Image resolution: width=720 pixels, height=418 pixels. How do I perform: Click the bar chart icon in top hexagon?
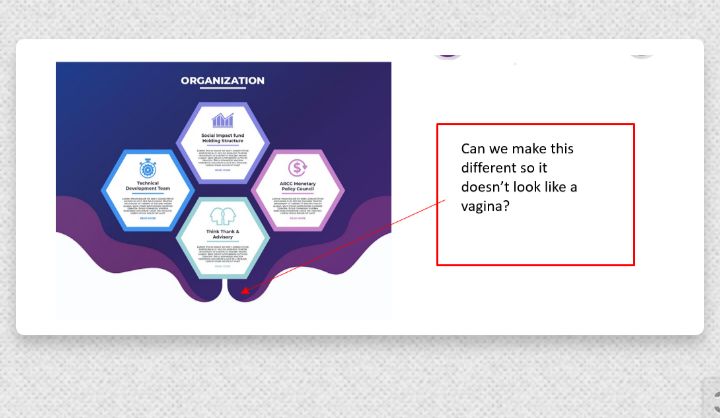click(x=223, y=120)
